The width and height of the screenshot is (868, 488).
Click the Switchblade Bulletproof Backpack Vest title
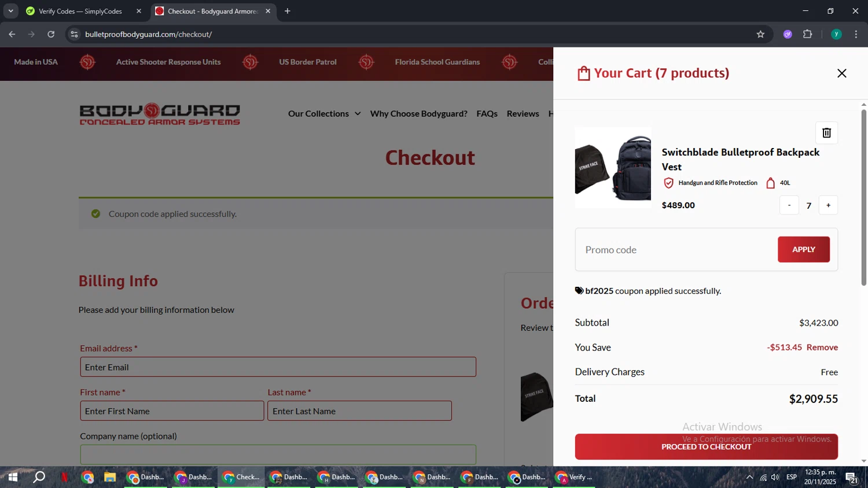(x=741, y=160)
